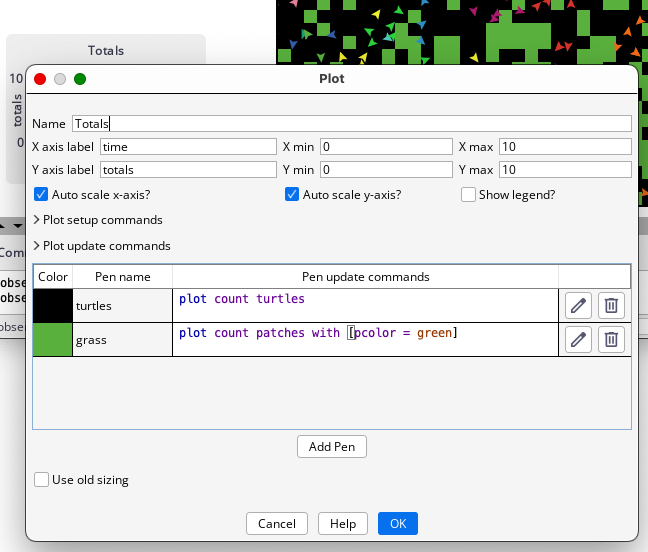Image resolution: width=648 pixels, height=552 pixels.
Task: Check the Use old sizing option
Action: [x=41, y=480]
